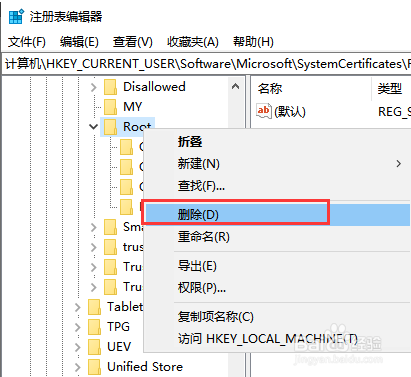Click the Root key folder icon
Image resolution: width=411 pixels, height=377 pixels.
coord(110,127)
